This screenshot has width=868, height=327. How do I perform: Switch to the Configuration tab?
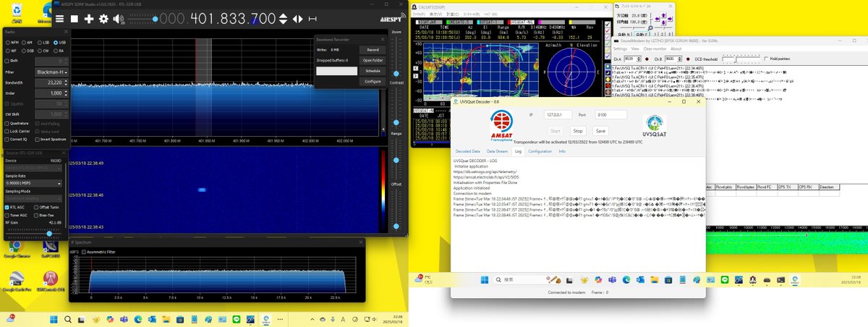pos(540,151)
